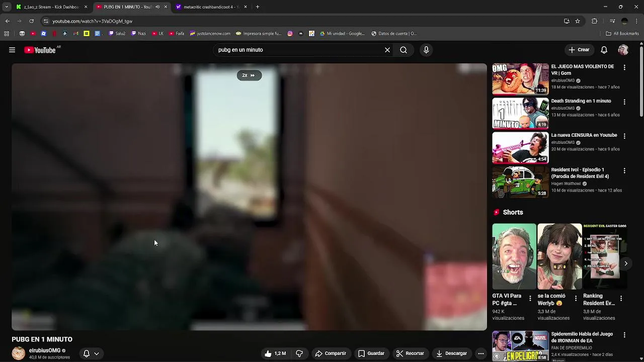Open options for EL JUEGO MAS VIOLENTO video
This screenshot has height=362, width=644.
click(x=624, y=67)
